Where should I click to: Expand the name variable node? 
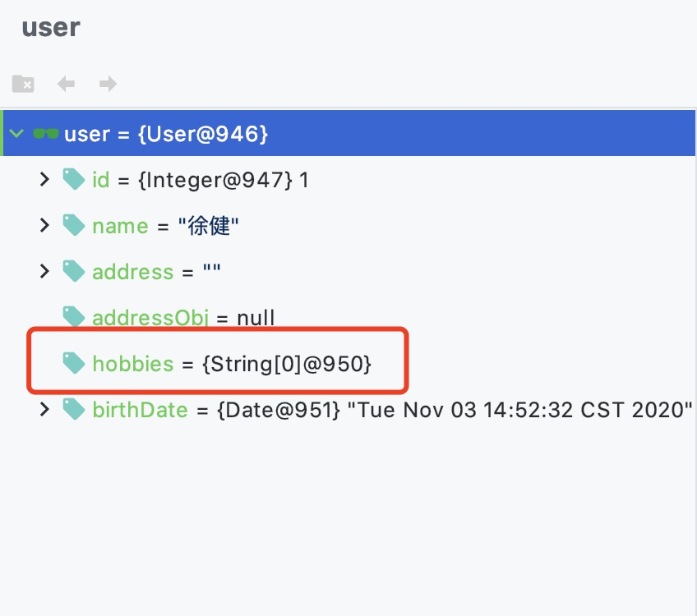tap(44, 226)
